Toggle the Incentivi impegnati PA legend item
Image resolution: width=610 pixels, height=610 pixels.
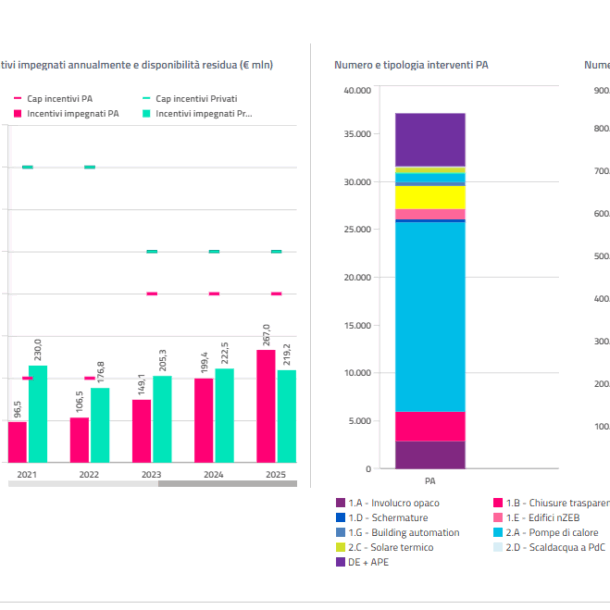67,114
